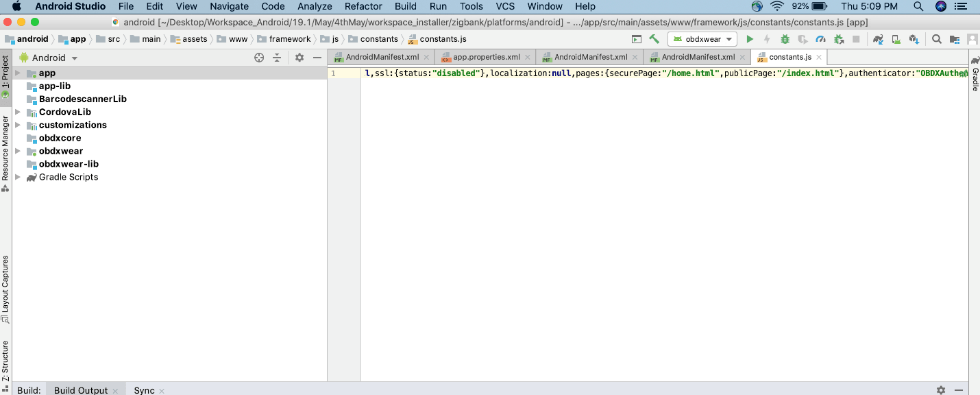The image size is (980, 395).
Task: Click Sync Project with Gradle Files icon
Action: (878, 39)
